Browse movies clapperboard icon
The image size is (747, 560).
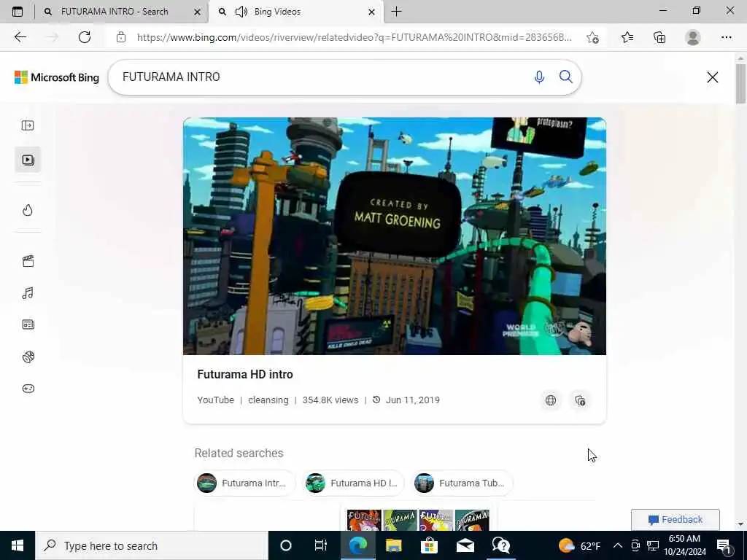point(28,260)
